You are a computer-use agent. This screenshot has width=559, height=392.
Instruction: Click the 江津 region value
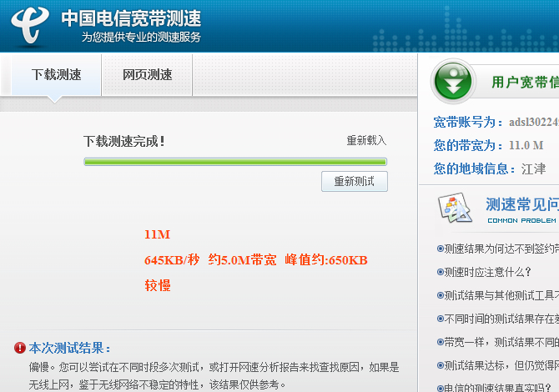click(x=534, y=168)
